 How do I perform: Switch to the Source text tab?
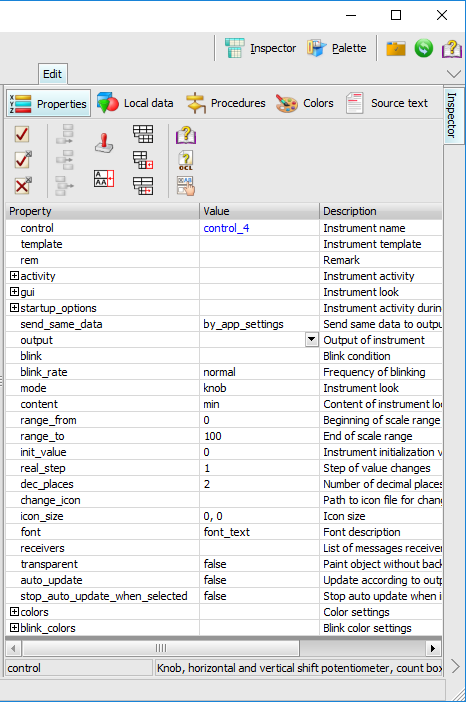387,103
